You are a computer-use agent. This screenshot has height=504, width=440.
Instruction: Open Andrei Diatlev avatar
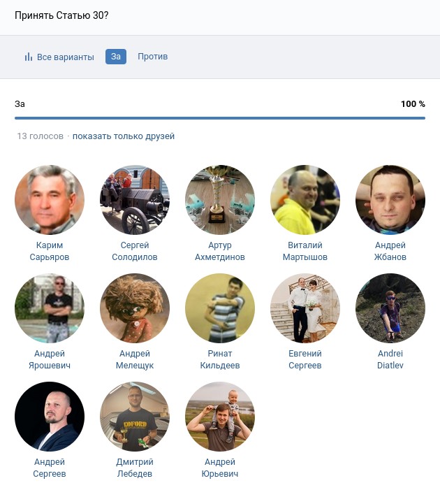coord(390,308)
